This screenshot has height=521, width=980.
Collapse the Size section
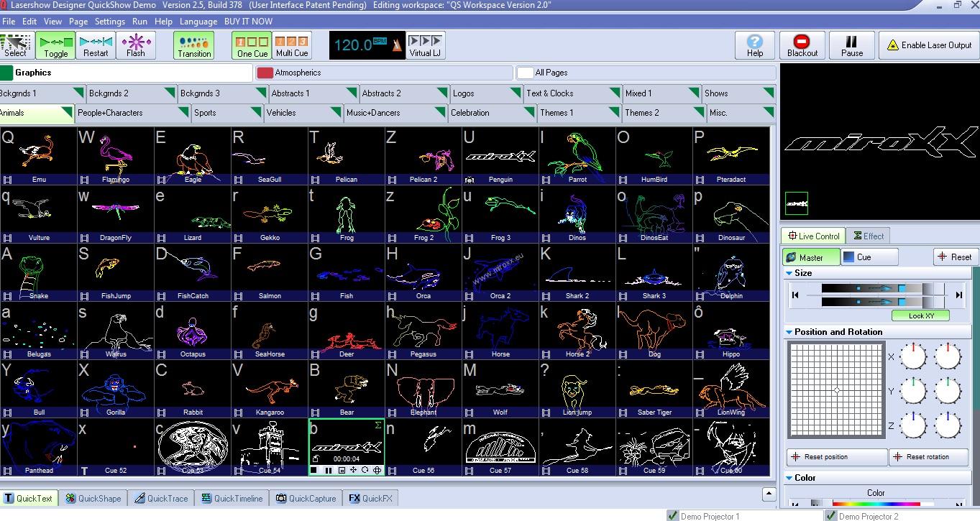pyautogui.click(x=789, y=273)
